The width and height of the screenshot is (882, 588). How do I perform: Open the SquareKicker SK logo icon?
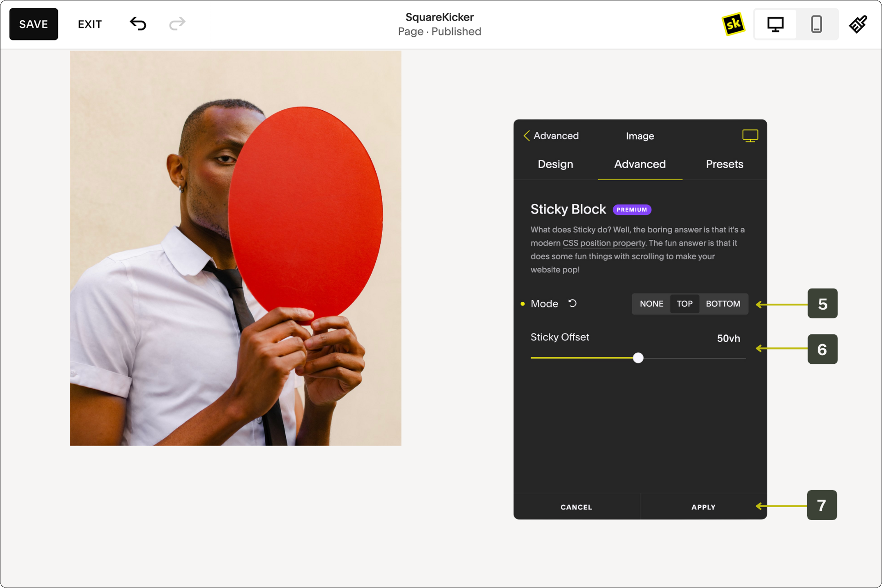733,24
